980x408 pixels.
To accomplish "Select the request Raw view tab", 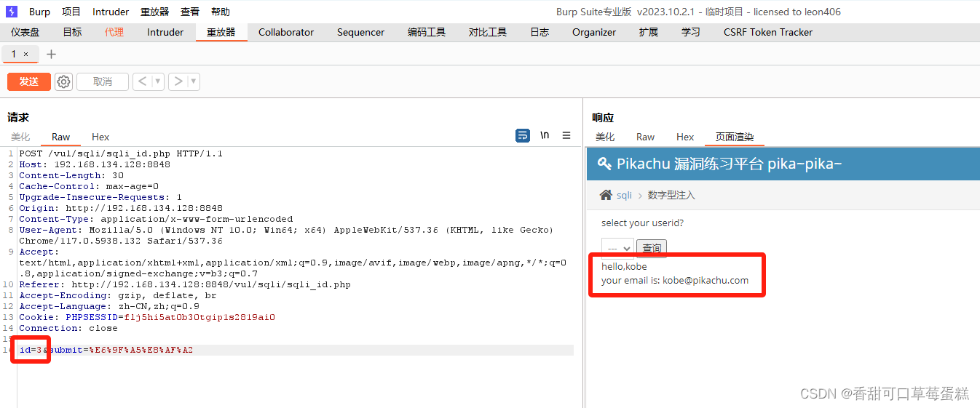I will pyautogui.click(x=61, y=137).
